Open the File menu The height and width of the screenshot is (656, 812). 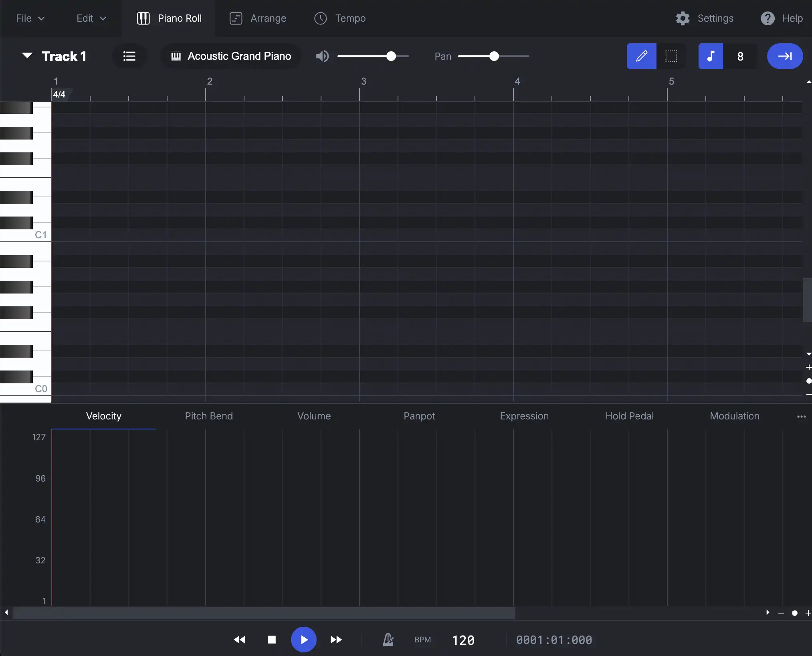pyautogui.click(x=30, y=18)
